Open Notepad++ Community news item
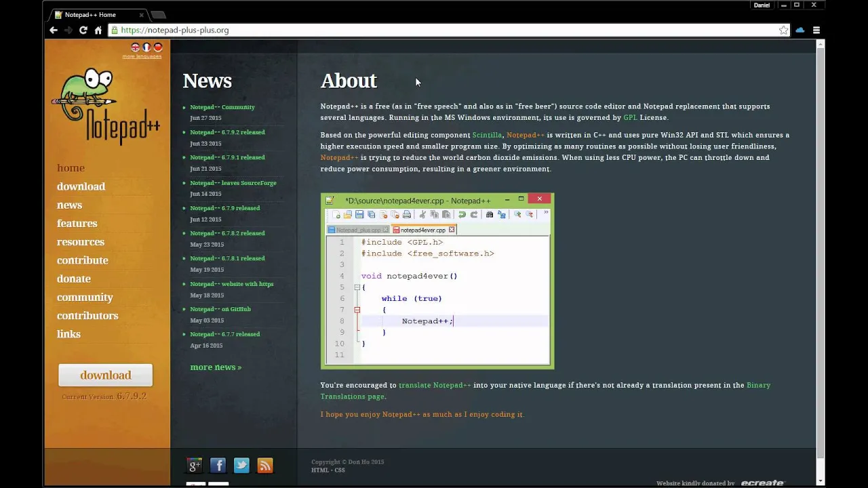Viewport: 868px width, 488px height. click(x=222, y=107)
